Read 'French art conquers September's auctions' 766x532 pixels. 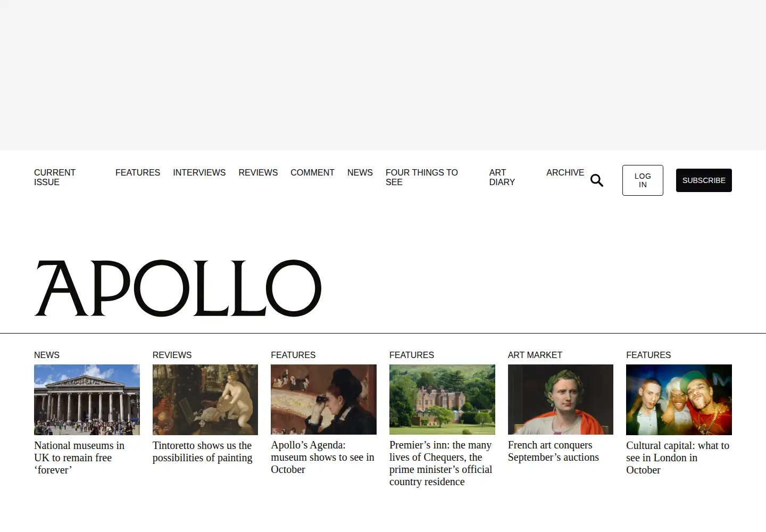(553, 451)
